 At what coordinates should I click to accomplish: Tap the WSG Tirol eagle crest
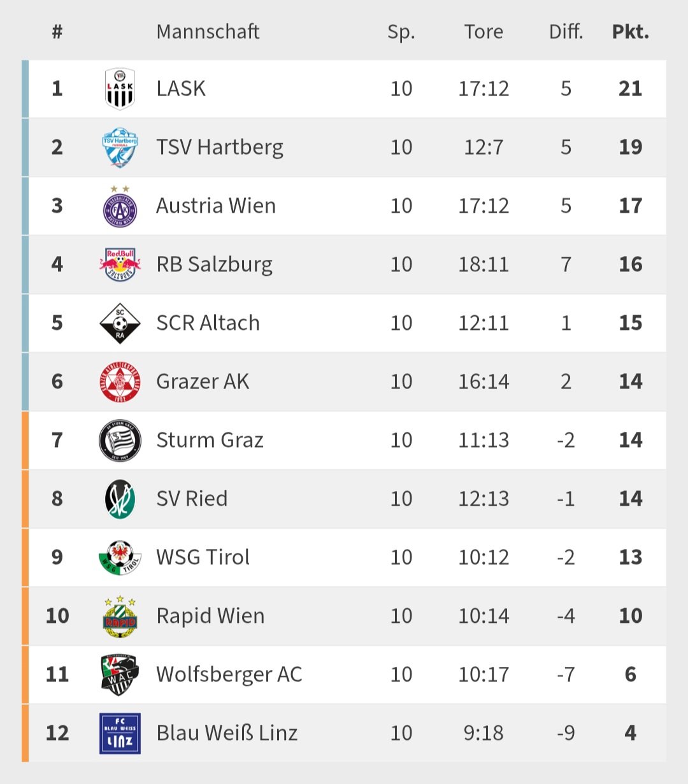tap(120, 557)
